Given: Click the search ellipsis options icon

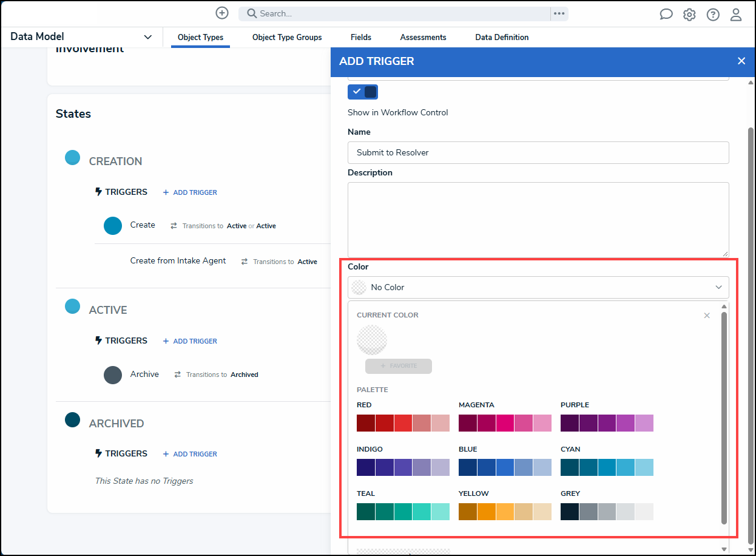Looking at the screenshot, I should click(559, 13).
